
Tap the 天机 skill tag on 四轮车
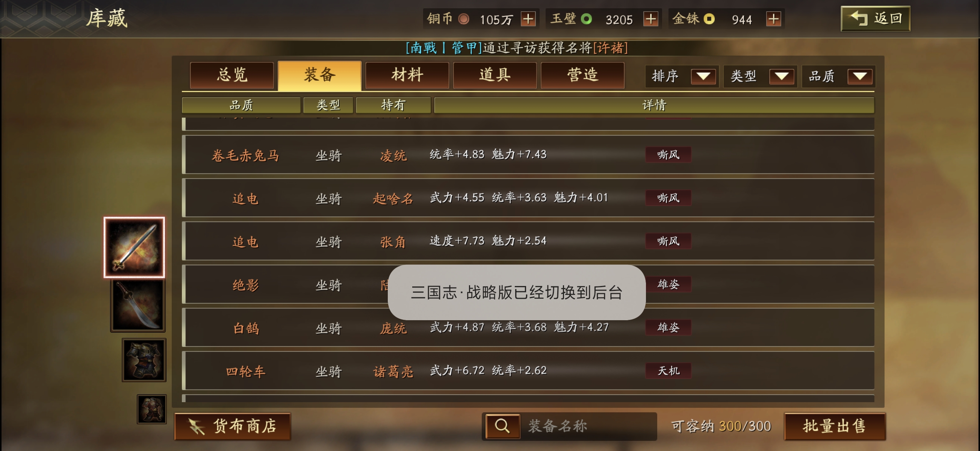pos(668,370)
